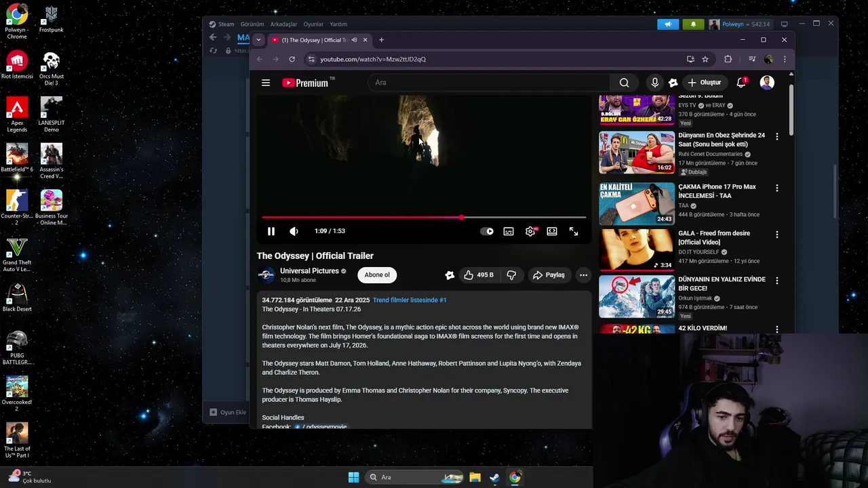Viewport: 868px width, 488px height.
Task: Open the Steam menu in Steam window
Action: [226, 24]
